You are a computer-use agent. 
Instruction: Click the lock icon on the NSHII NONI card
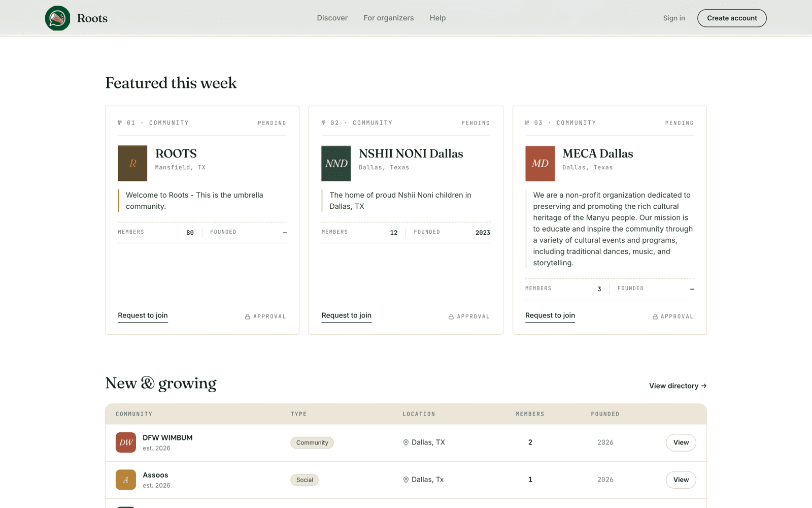pos(451,316)
